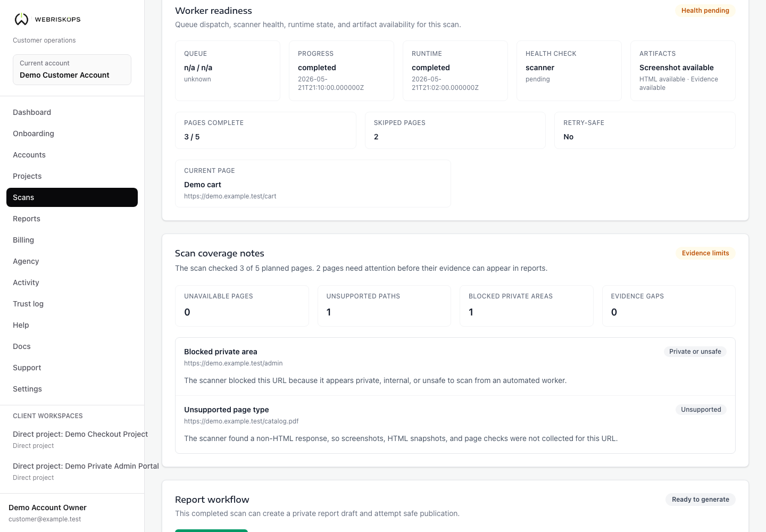Open Accounts in sidebar

72,155
